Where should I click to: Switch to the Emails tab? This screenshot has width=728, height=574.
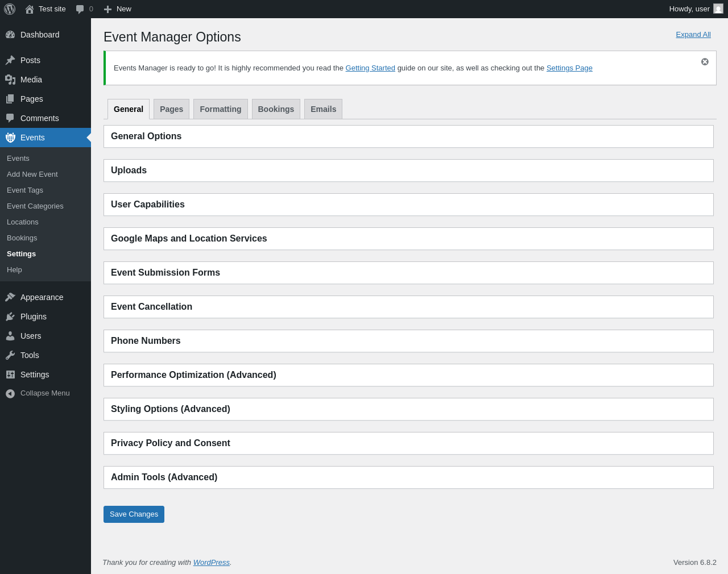pyautogui.click(x=323, y=109)
